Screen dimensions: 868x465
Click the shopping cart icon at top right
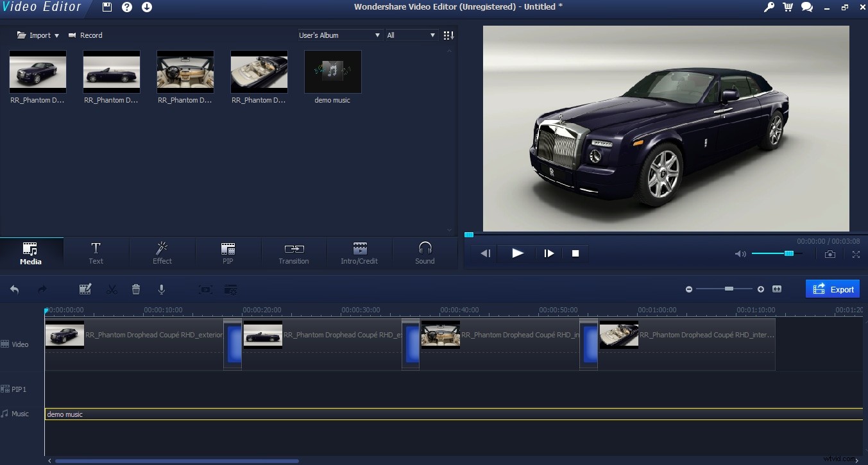point(787,7)
